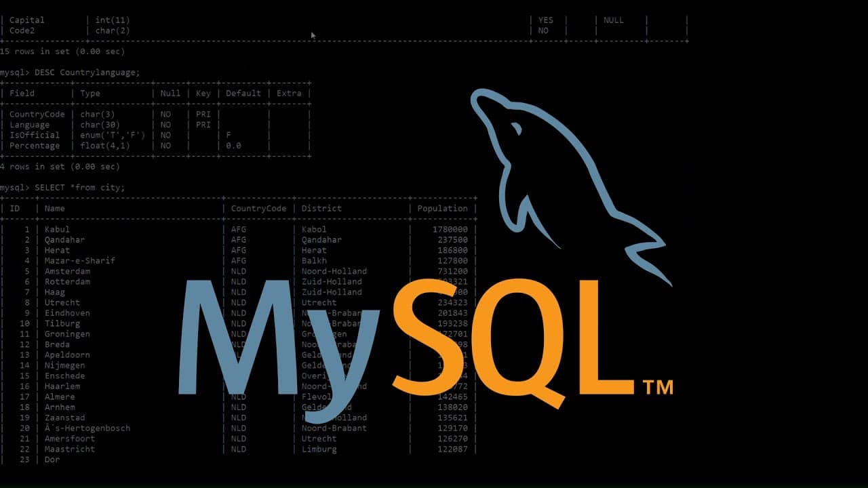This screenshot has width=868, height=488.
Task: Click the population value '138020'
Action: pos(453,407)
